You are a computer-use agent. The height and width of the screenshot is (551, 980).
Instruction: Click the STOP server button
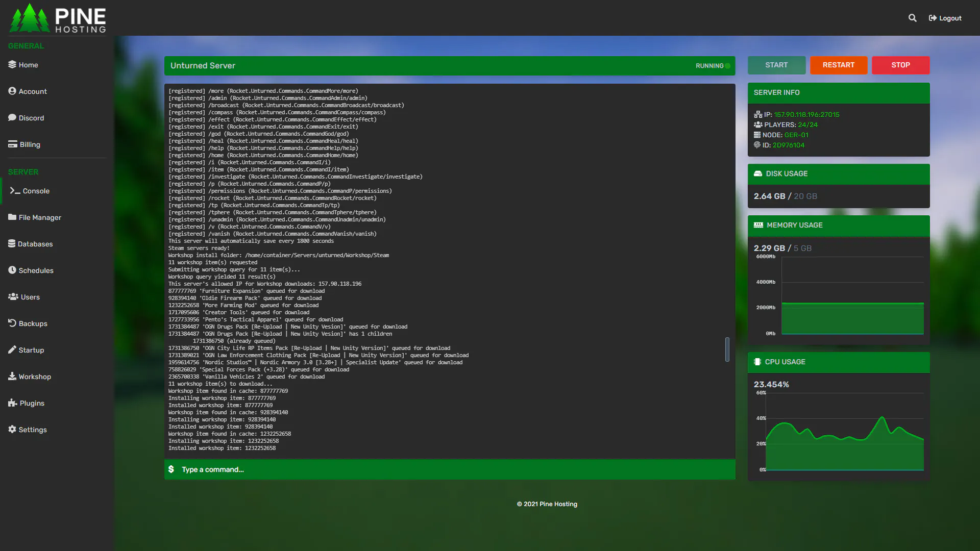tap(900, 65)
